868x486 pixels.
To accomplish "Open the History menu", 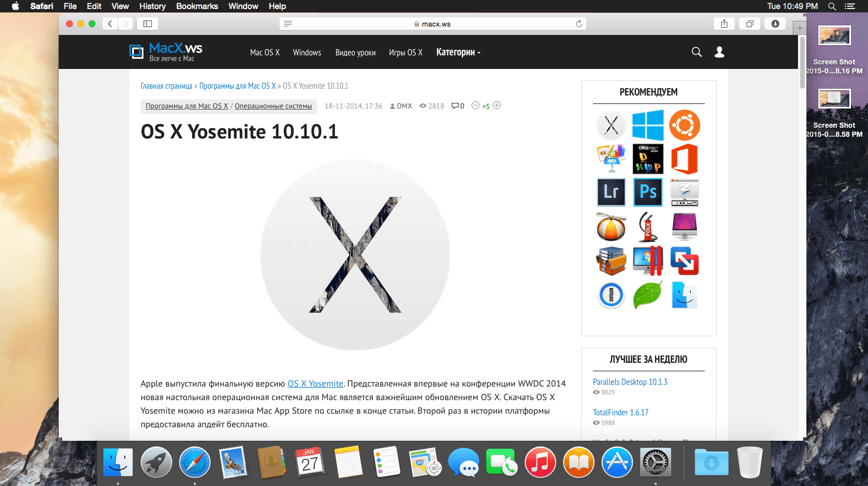I will click(x=152, y=6).
